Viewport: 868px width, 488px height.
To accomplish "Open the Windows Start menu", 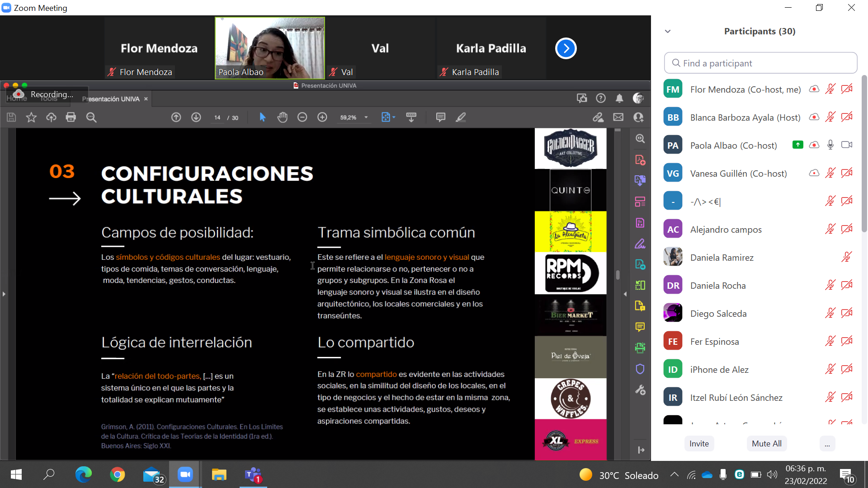I will click(16, 474).
